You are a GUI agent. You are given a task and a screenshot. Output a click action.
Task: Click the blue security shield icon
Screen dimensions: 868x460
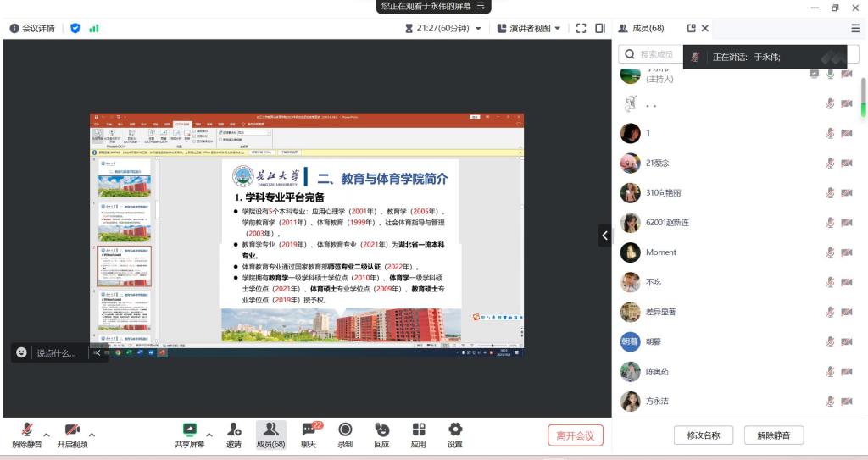(75, 28)
